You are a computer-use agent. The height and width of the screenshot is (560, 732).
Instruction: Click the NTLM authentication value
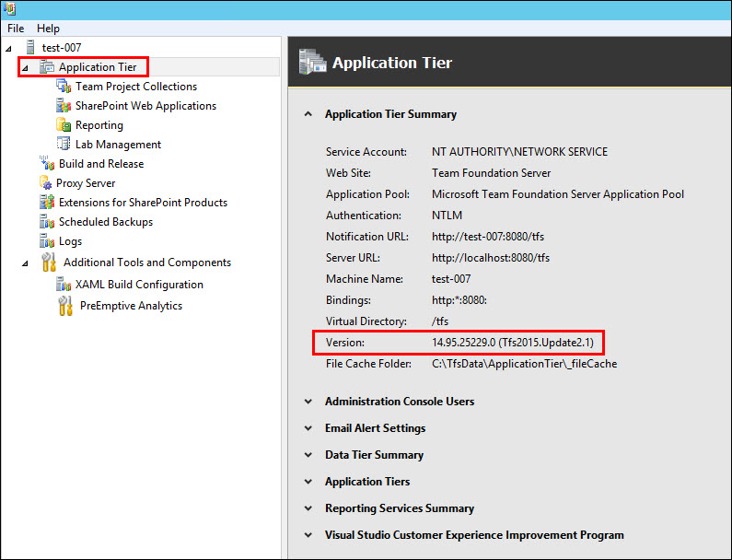(x=447, y=215)
